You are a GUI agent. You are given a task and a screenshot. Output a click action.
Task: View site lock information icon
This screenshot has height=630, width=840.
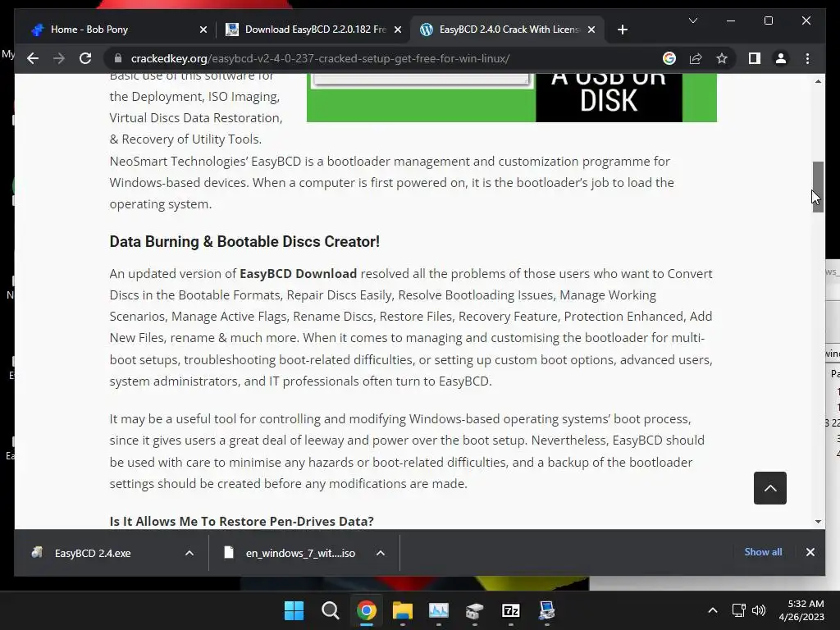(x=118, y=58)
